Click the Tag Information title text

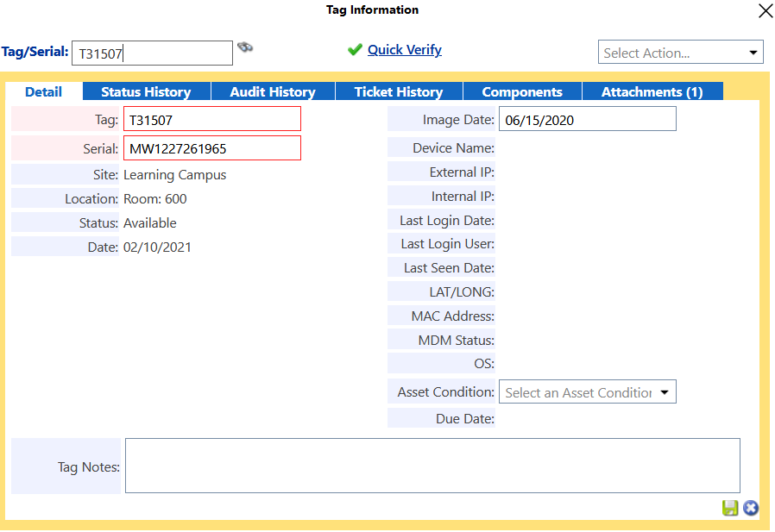pyautogui.click(x=373, y=9)
